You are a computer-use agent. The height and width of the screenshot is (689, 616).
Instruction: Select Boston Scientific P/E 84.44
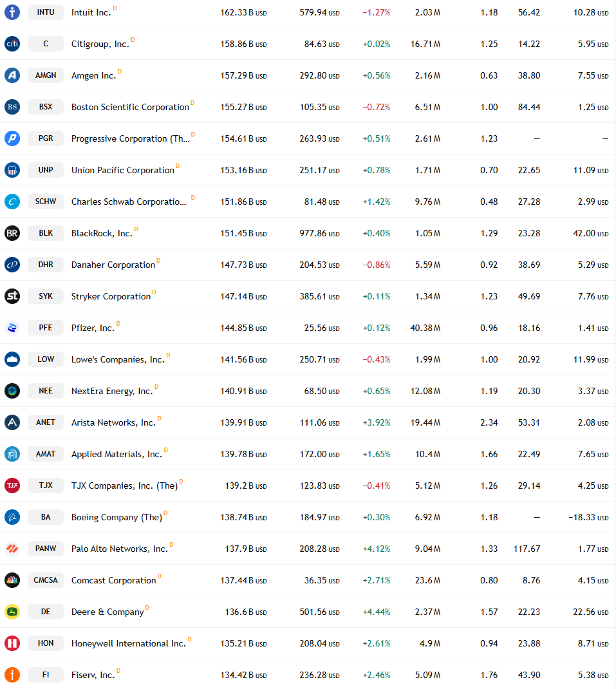(529, 108)
